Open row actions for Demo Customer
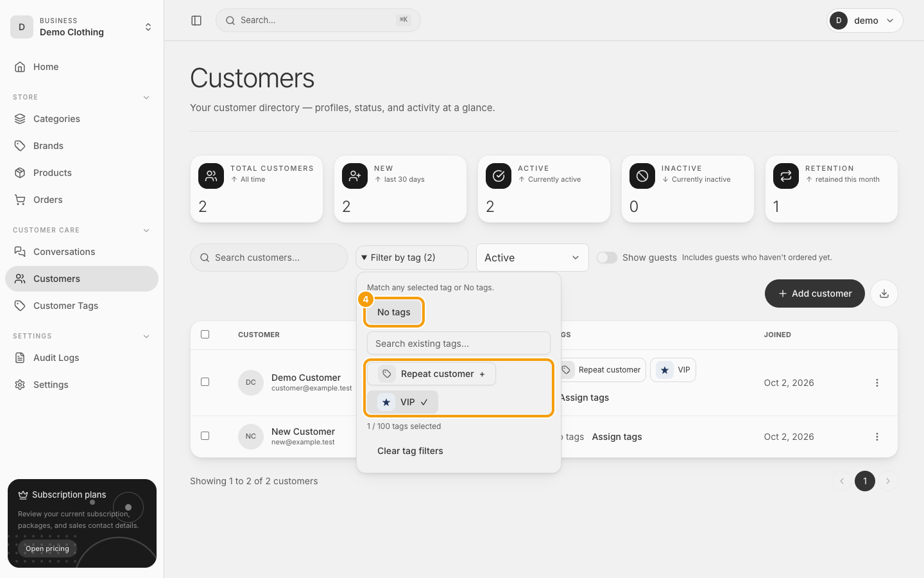Image resolution: width=924 pixels, height=578 pixels. pyautogui.click(x=877, y=383)
